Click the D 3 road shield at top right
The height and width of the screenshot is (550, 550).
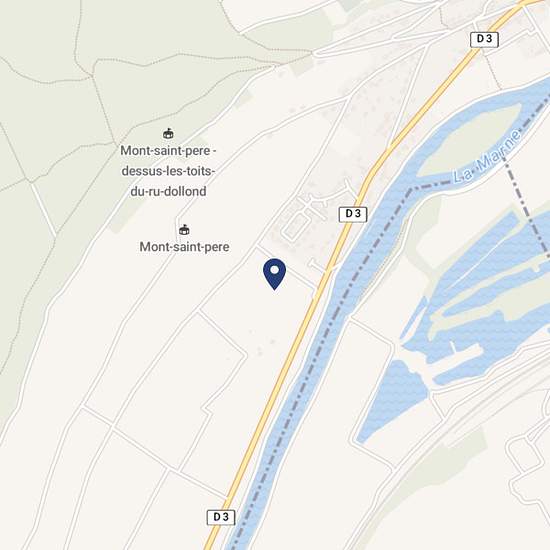click(484, 39)
